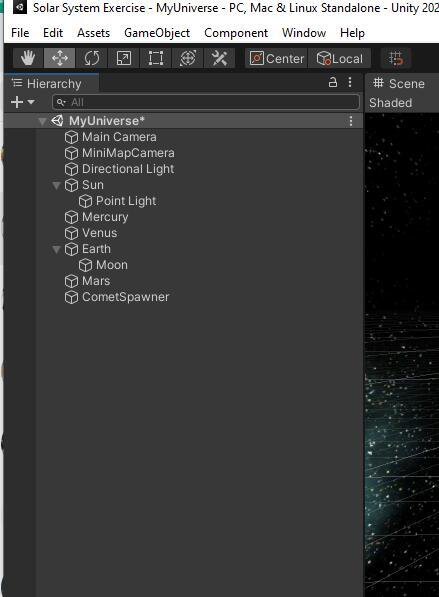Viewport: 439px width, 597px height.
Task: Select the Rect tool
Action: [156, 58]
